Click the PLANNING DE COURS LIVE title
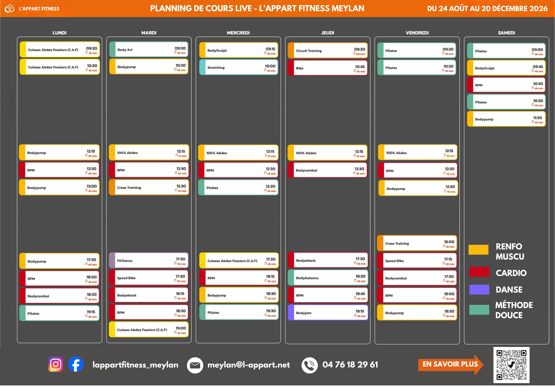The height and width of the screenshot is (392, 555). click(x=257, y=8)
